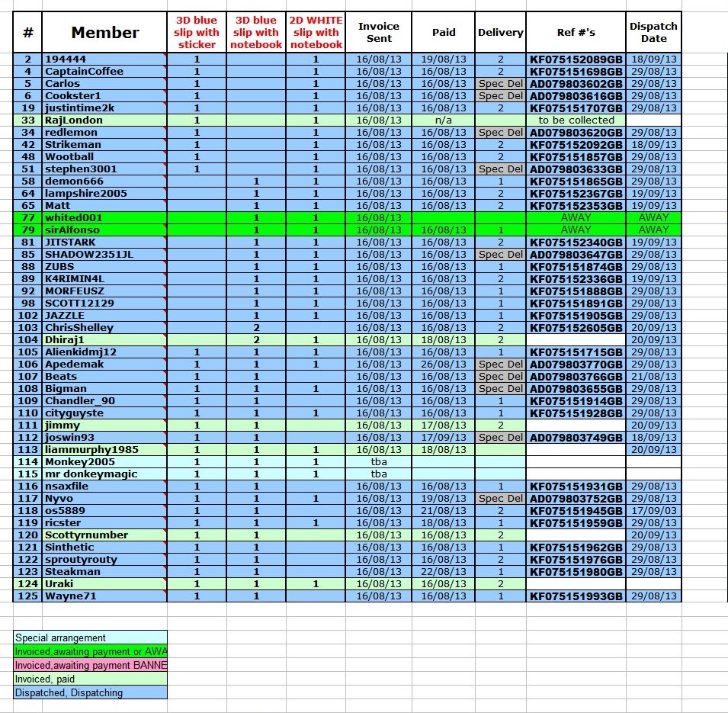
Task: Click reference AD079803647GB
Action: tap(576, 255)
